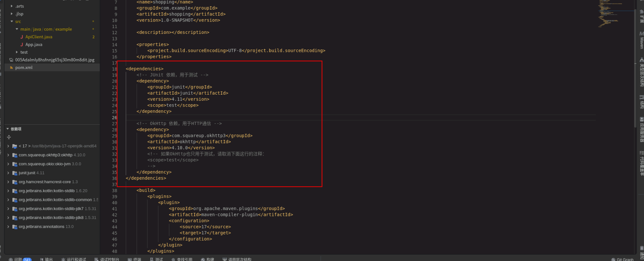Image resolution: width=644 pixels, height=261 pixels.
Task: Open App.java in the file tree
Action: [34, 44]
